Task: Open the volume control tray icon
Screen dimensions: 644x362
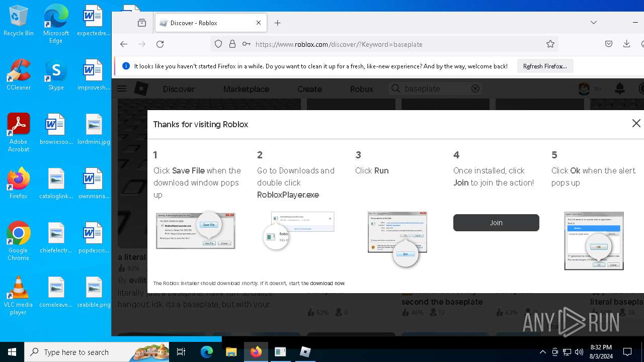Action: (579, 352)
